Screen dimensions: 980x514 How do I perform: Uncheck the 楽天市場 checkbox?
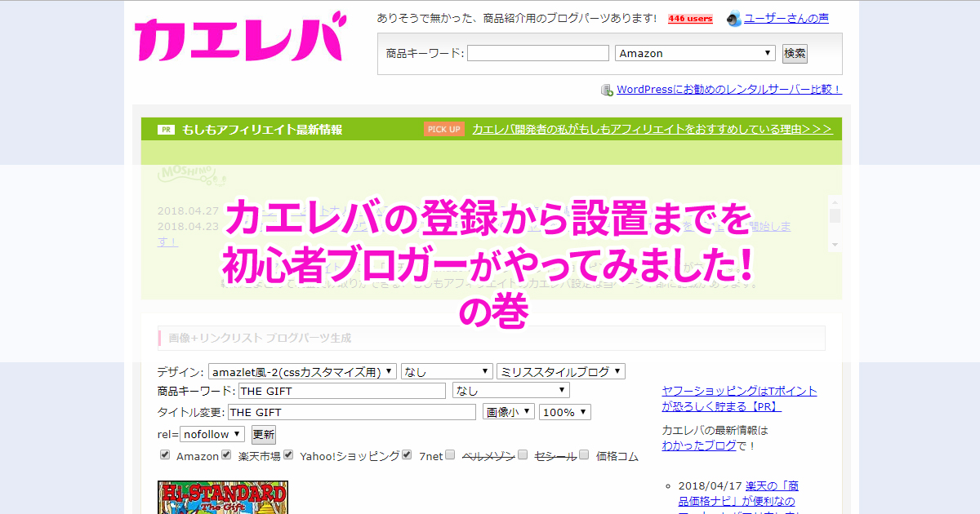[x=227, y=455]
